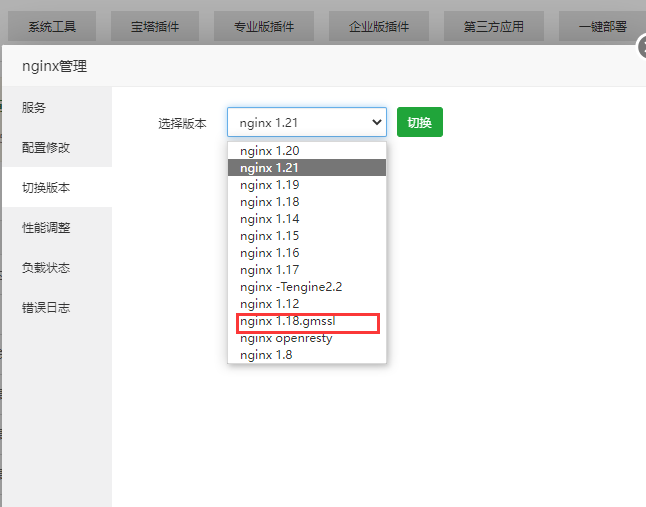The height and width of the screenshot is (507, 646).
Task: Open the 系统工具 tab
Action: click(52, 26)
